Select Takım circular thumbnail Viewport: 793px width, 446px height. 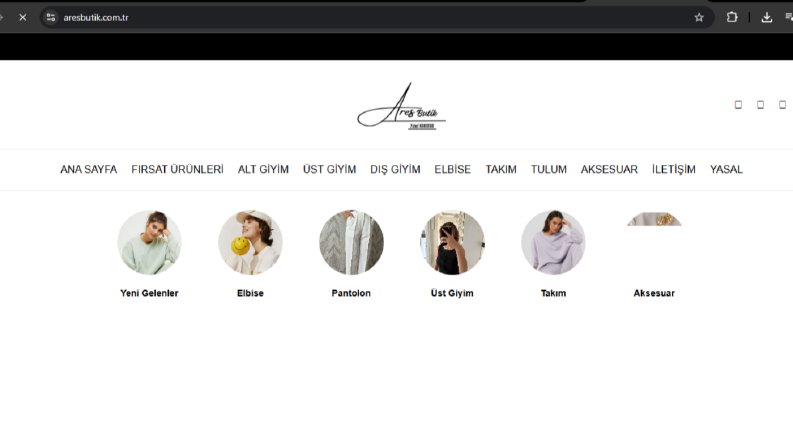click(553, 242)
